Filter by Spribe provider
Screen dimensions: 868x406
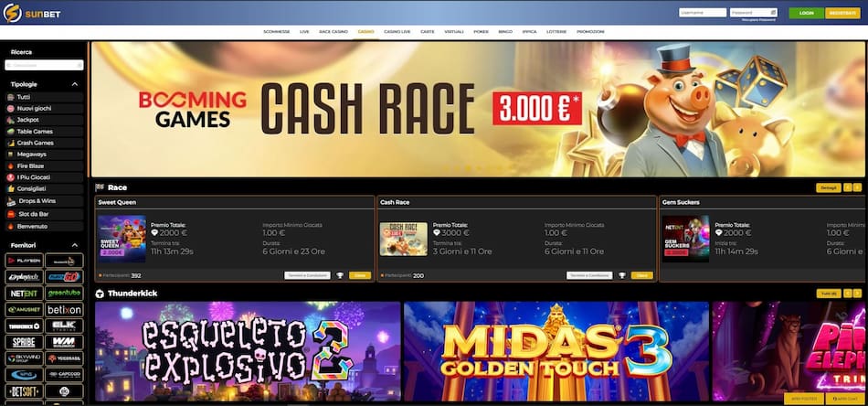(x=24, y=342)
